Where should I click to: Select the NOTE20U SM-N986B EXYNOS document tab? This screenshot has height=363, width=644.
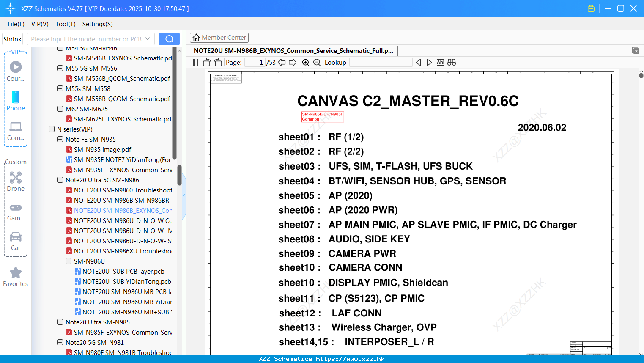point(293,51)
